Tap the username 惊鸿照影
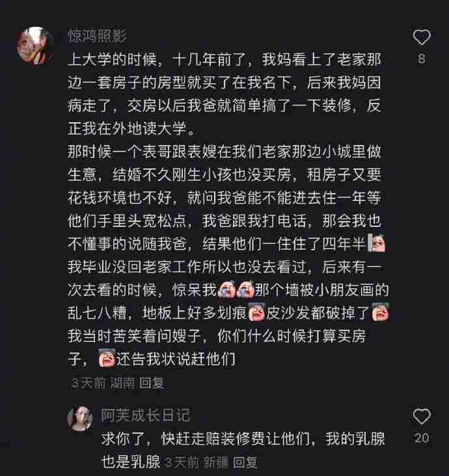The height and width of the screenshot is (476, 449). coord(97,36)
